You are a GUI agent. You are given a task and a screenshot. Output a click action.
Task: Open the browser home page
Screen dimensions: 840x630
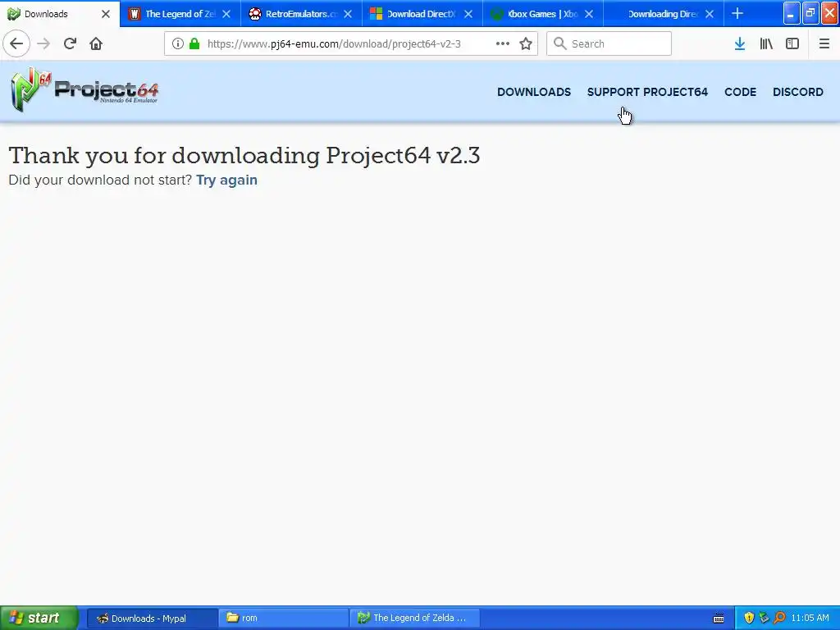tap(96, 43)
